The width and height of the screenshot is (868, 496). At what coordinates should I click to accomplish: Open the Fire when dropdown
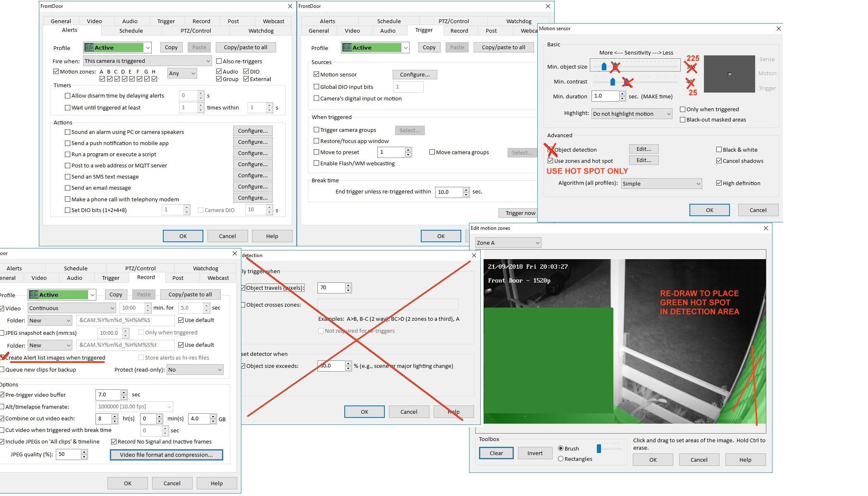pyautogui.click(x=147, y=61)
